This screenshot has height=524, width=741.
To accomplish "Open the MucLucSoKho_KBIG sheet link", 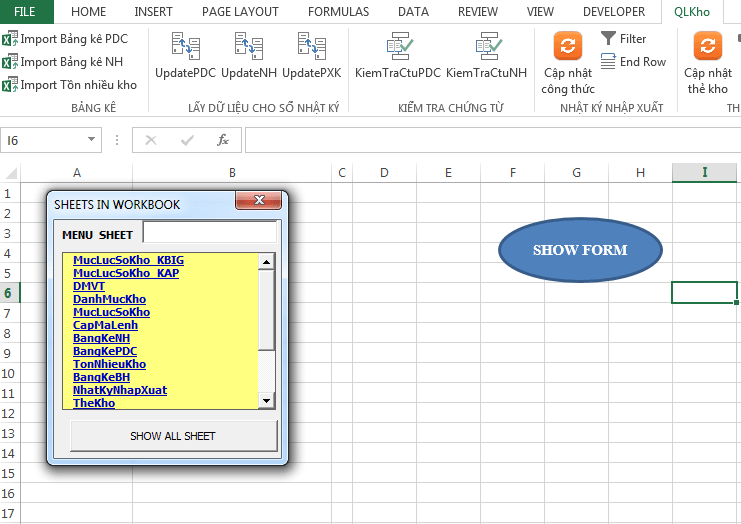I will 129,260.
